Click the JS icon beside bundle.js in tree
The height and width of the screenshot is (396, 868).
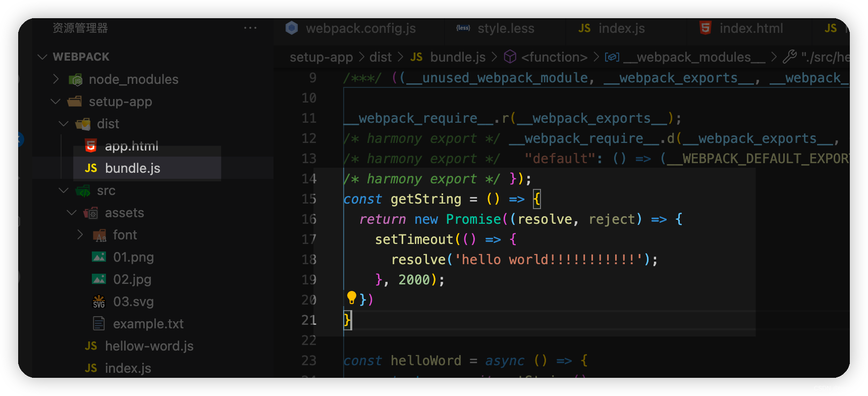click(91, 168)
